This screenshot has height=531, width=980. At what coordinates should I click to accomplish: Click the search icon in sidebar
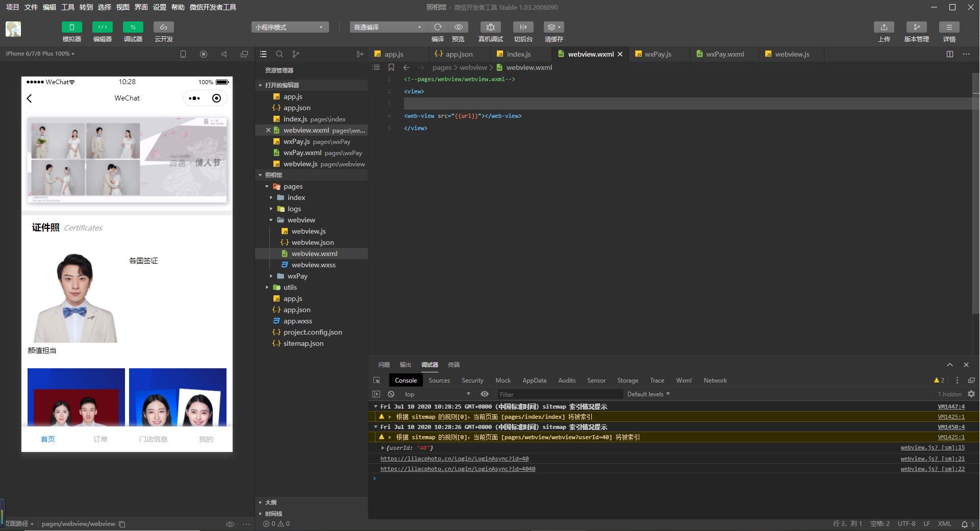coord(280,54)
